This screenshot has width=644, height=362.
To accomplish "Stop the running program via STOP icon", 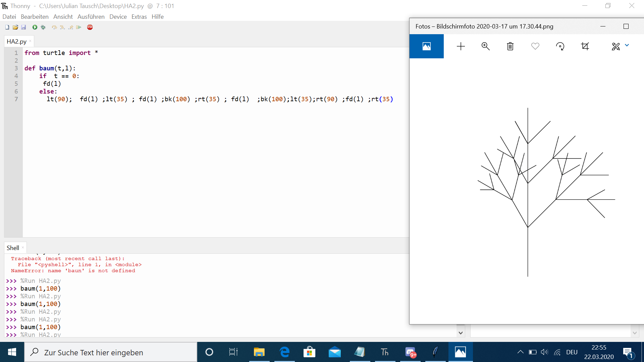I will pos(90,27).
